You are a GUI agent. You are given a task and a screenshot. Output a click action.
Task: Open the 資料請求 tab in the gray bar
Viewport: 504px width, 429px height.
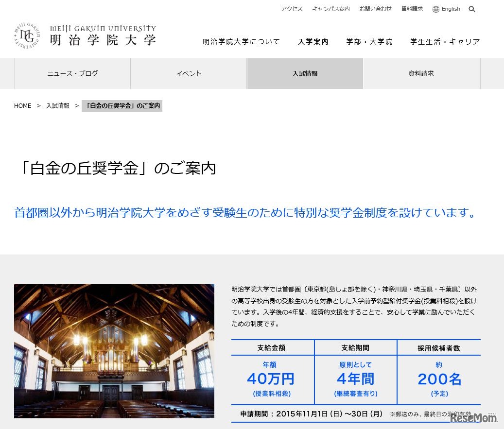click(421, 73)
